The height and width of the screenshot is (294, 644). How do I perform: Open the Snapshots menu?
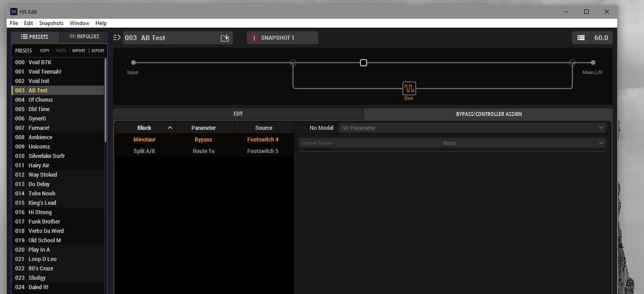click(x=51, y=23)
